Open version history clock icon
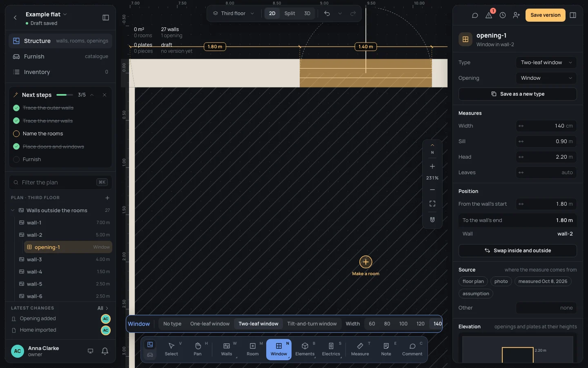Viewport: 588px width, 368px height. [503, 15]
